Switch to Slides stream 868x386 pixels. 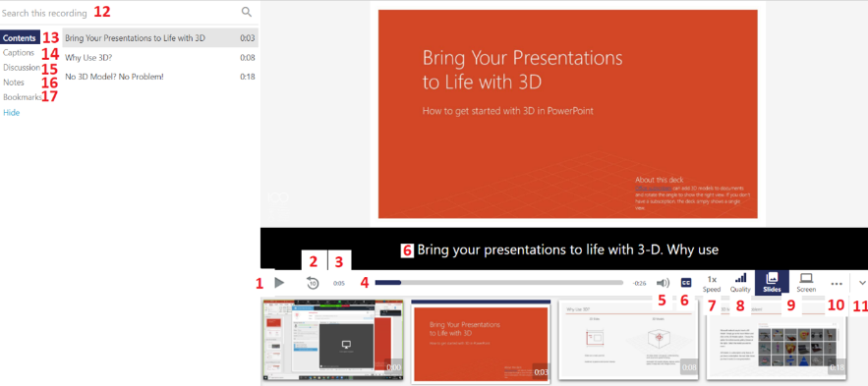point(773,283)
